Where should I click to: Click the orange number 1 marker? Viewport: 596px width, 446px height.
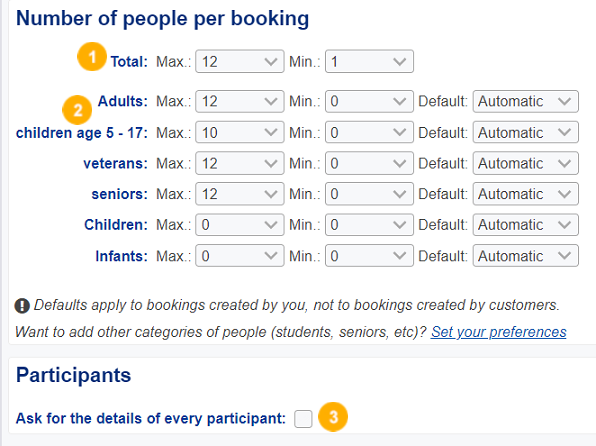click(x=92, y=57)
